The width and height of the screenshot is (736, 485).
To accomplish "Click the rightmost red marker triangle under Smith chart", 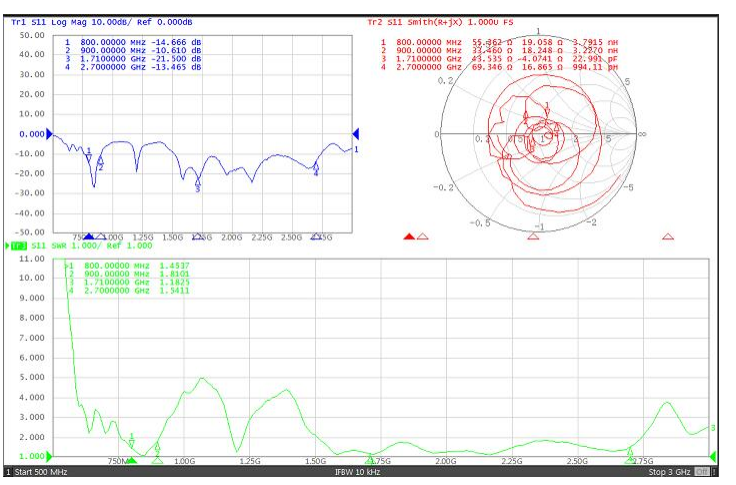I will 668,237.
